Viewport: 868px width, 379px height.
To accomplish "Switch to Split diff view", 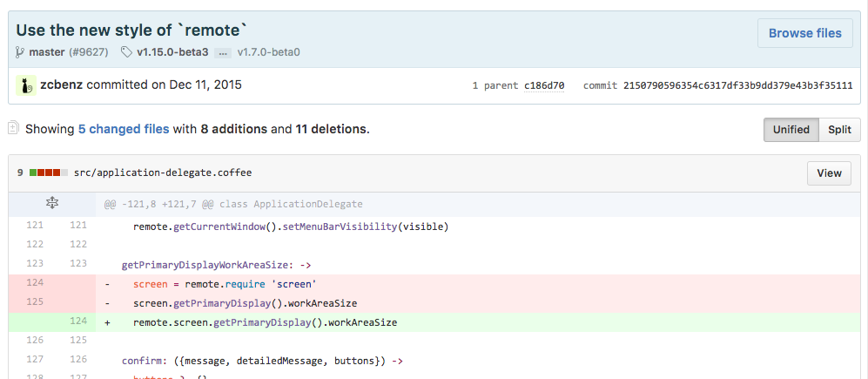I will [x=839, y=130].
